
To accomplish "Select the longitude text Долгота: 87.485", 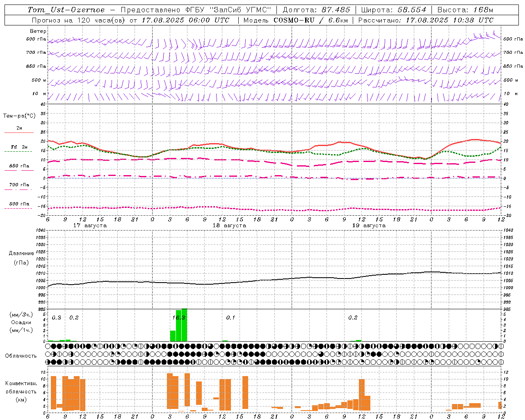I will pyautogui.click(x=317, y=10).
